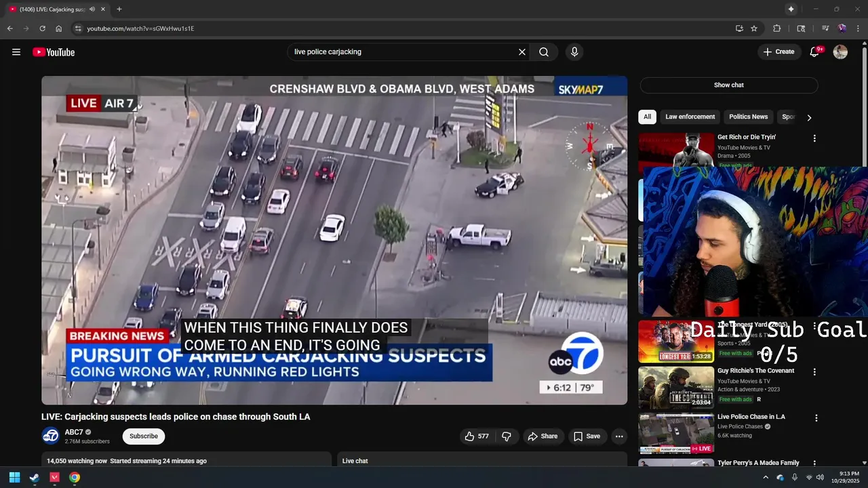Open options for Guy Ritchie's The Covenant
Screen dimensions: 868x488
point(814,372)
